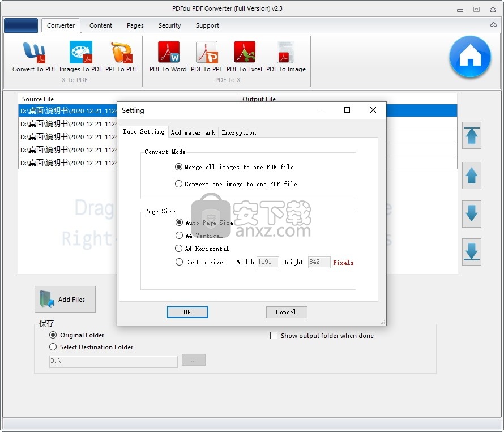Open the PDF To Word tool

coord(168,57)
